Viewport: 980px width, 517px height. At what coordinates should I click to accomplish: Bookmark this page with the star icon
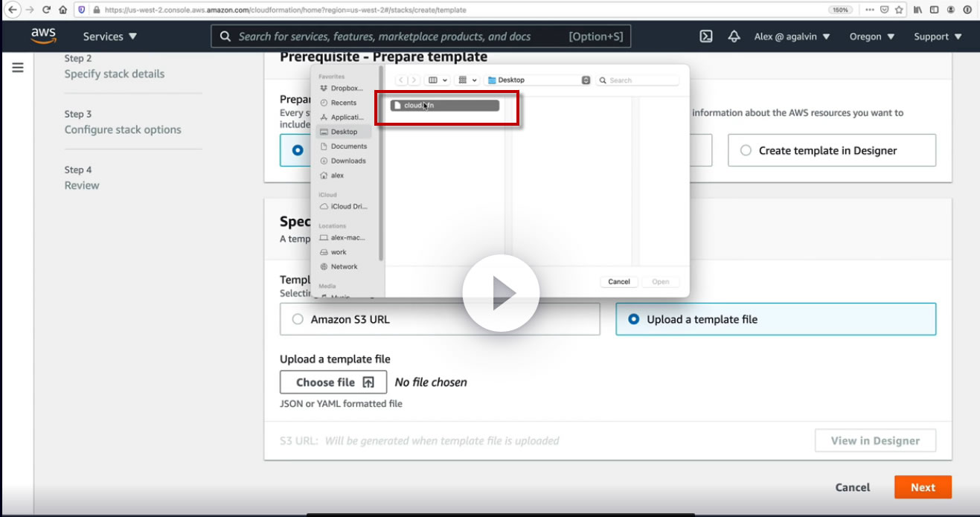(899, 10)
